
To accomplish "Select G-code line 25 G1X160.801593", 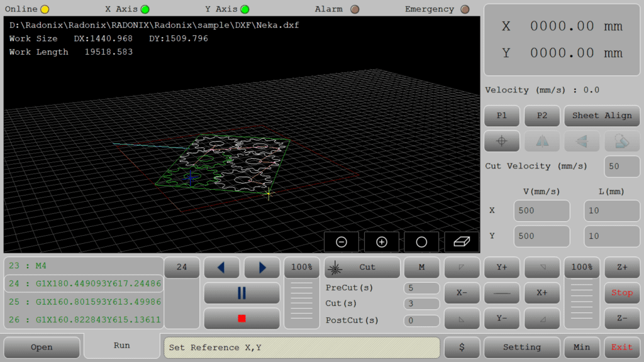I will point(84,302).
